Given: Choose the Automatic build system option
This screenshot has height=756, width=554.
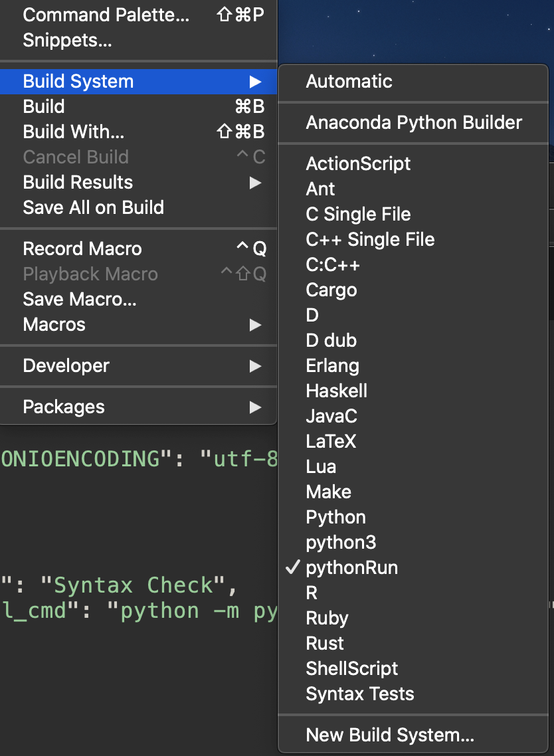Looking at the screenshot, I should tap(349, 82).
